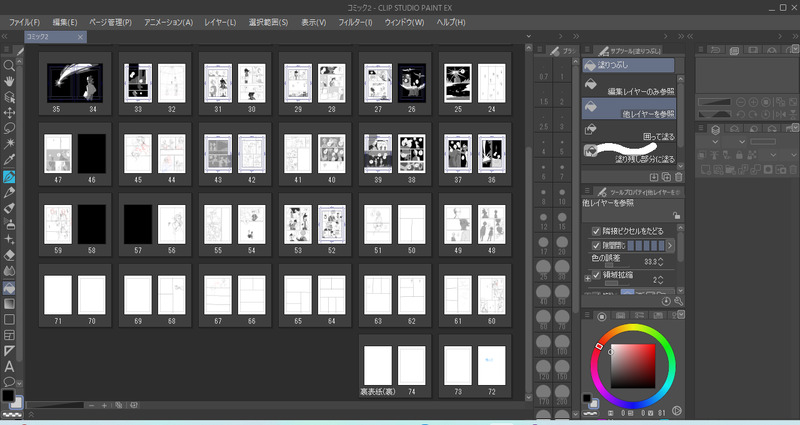Open フィルター(I) menu
This screenshot has width=800, height=425.
[355, 22]
